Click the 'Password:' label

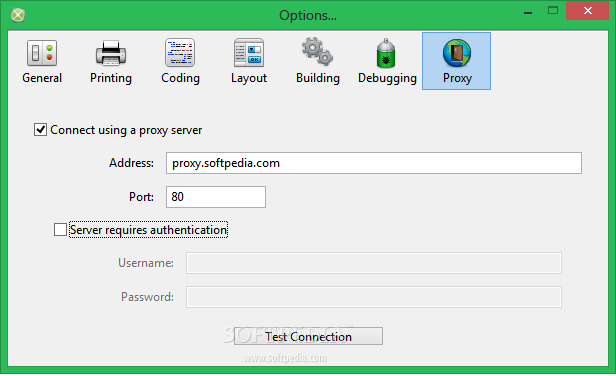click(x=147, y=297)
